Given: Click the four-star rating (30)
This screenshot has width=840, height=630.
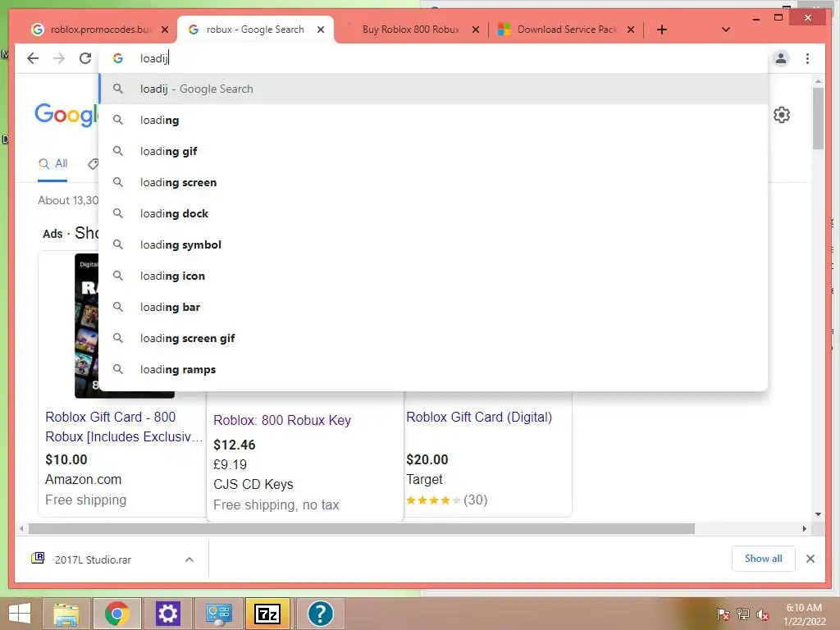Looking at the screenshot, I should coord(446,500).
